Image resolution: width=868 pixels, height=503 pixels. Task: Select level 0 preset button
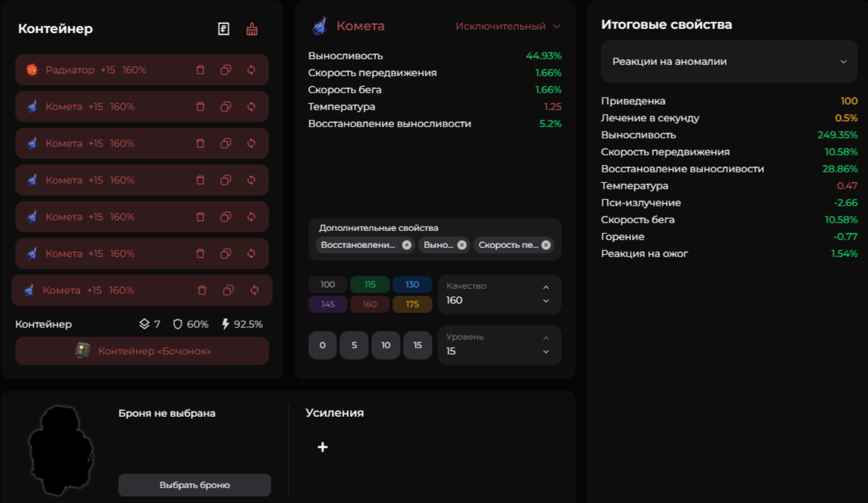pos(322,345)
